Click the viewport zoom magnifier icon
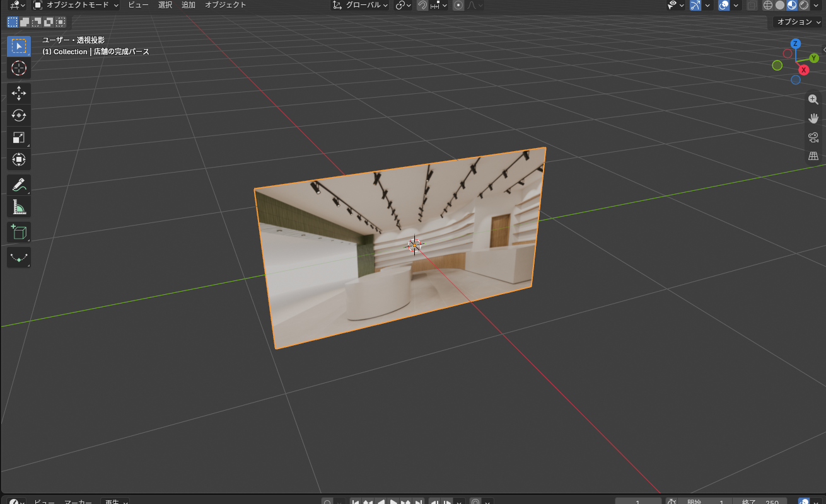Screen dimensions: 826x504 [813, 100]
